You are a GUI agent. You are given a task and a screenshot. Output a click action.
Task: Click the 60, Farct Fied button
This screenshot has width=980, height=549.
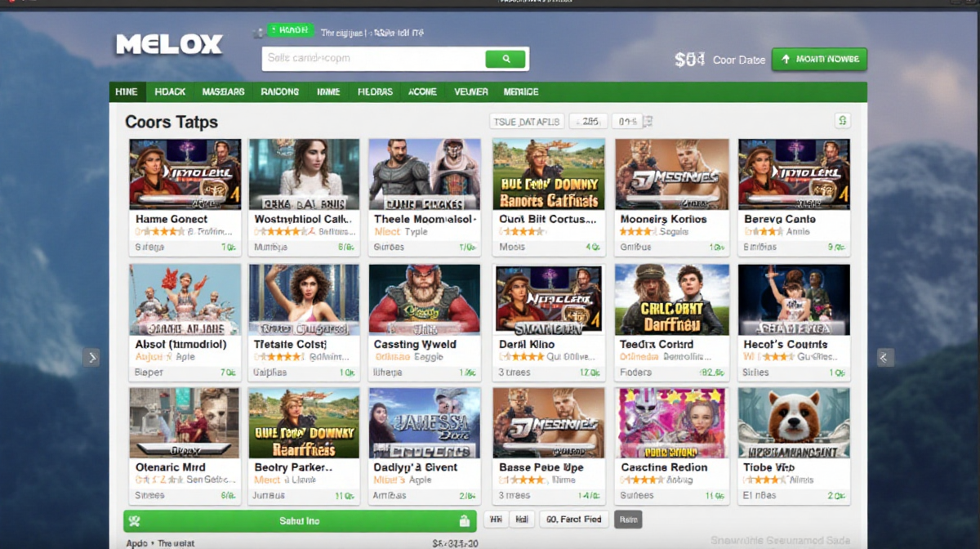573,520
